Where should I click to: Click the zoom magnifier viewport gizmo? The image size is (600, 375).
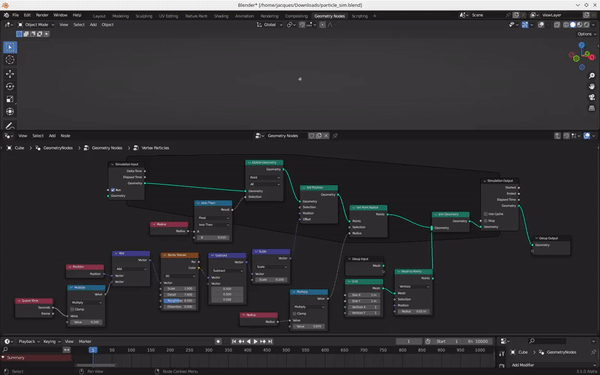pos(592,76)
